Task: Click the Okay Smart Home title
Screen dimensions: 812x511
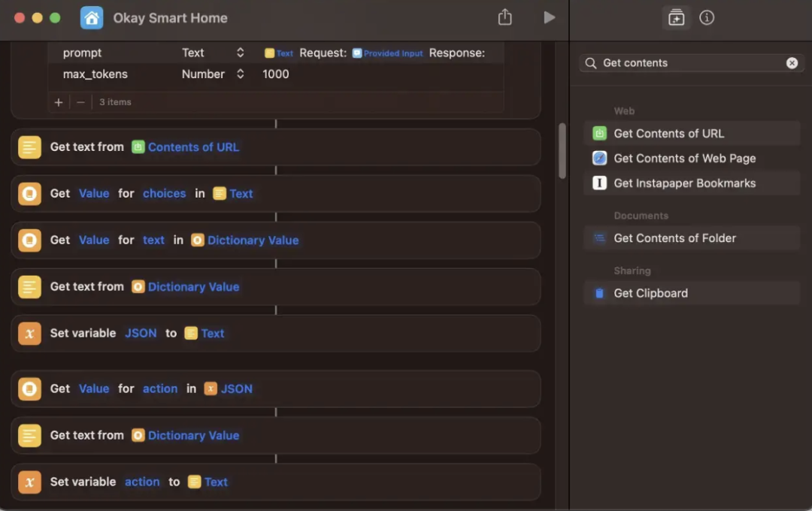Action: tap(171, 18)
